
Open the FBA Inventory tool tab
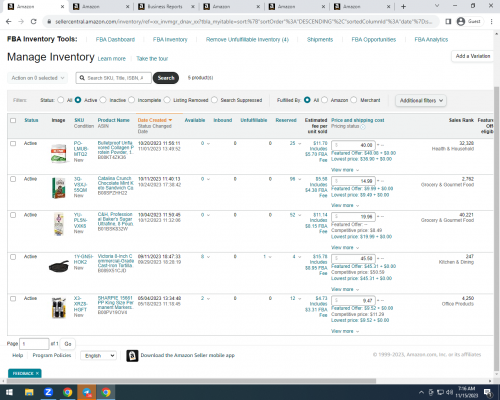170,39
